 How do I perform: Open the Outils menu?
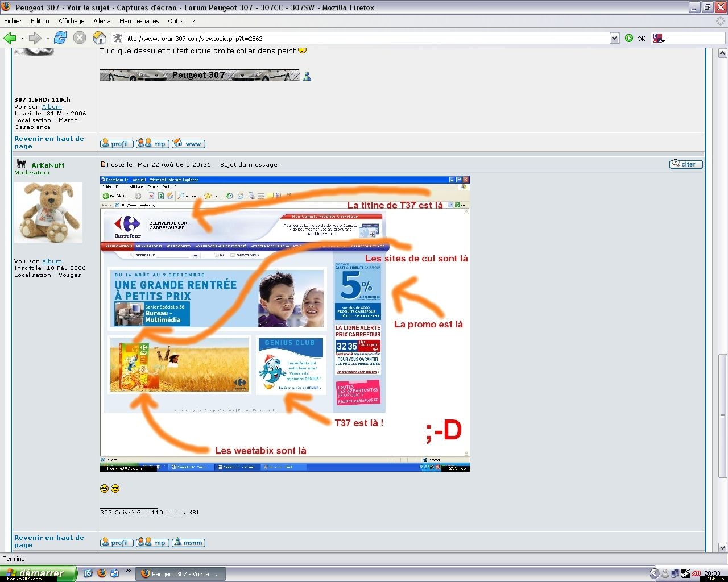point(175,21)
